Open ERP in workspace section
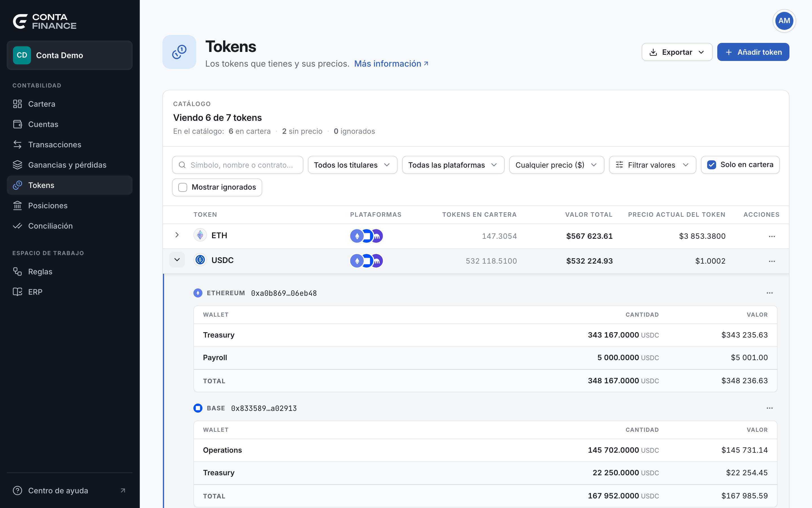 (x=69, y=292)
